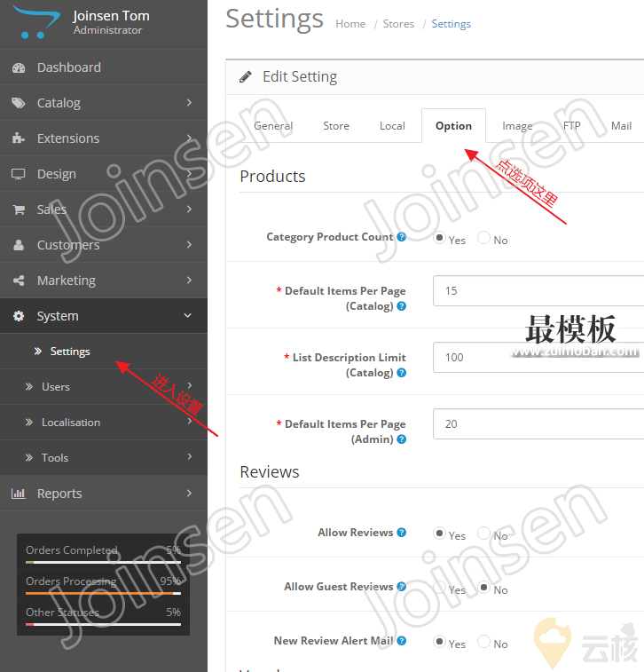The image size is (644, 672).
Task: Switch to the Local tab
Action: click(x=392, y=126)
